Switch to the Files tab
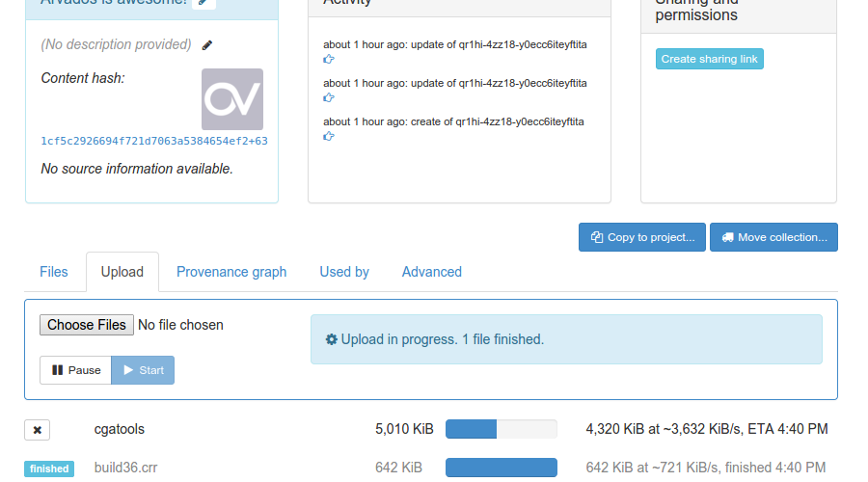868x482 pixels. pos(54,272)
